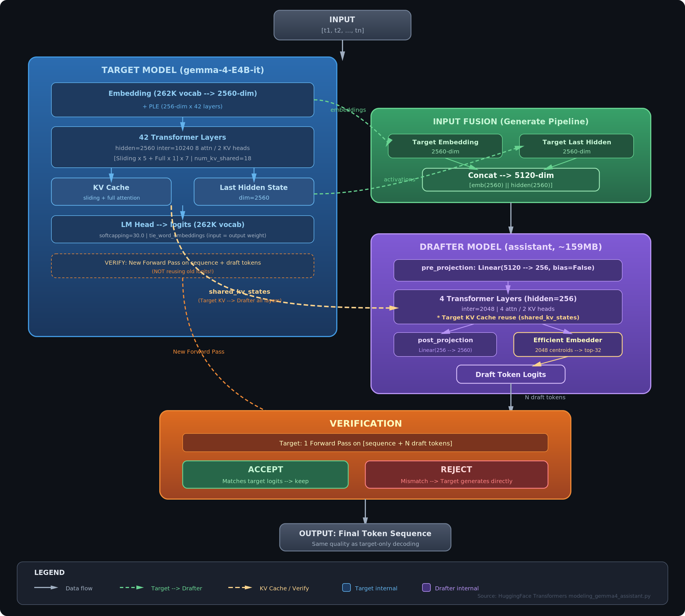This screenshot has height=616, width=685.
Task: Click the LEGEND heading
Action: pyautogui.click(x=49, y=572)
